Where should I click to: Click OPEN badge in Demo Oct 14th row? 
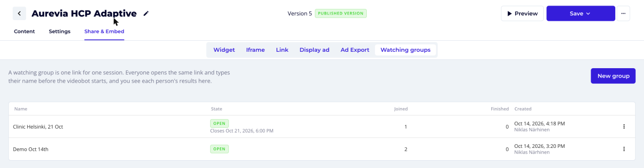point(219,149)
